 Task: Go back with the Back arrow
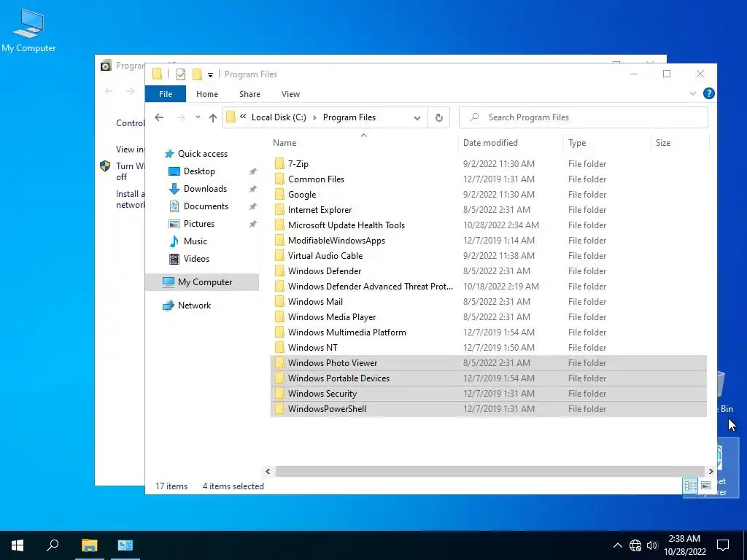[x=159, y=117]
